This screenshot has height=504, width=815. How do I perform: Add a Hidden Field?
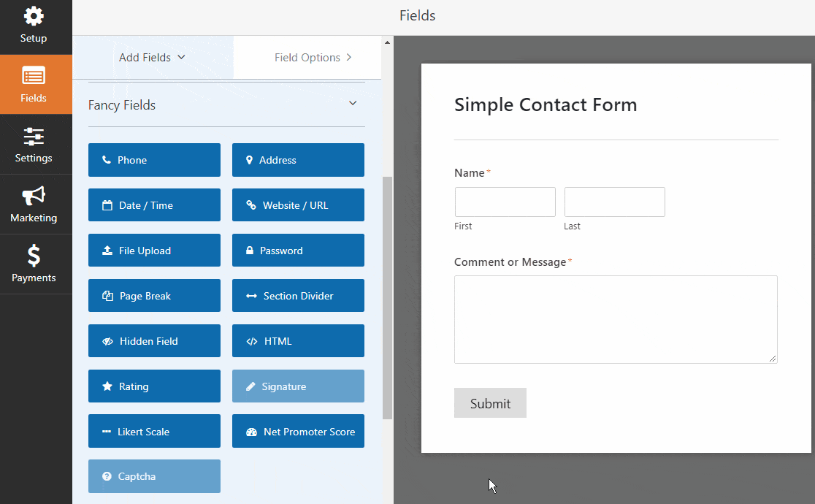(x=154, y=341)
